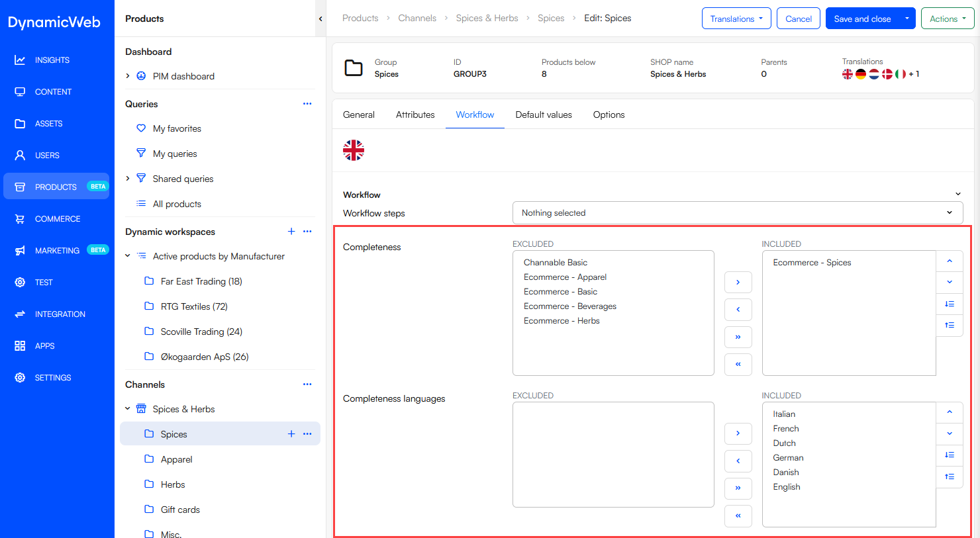Add a new dynamic workspace
Screen dimensions: 980x538
pyautogui.click(x=291, y=231)
